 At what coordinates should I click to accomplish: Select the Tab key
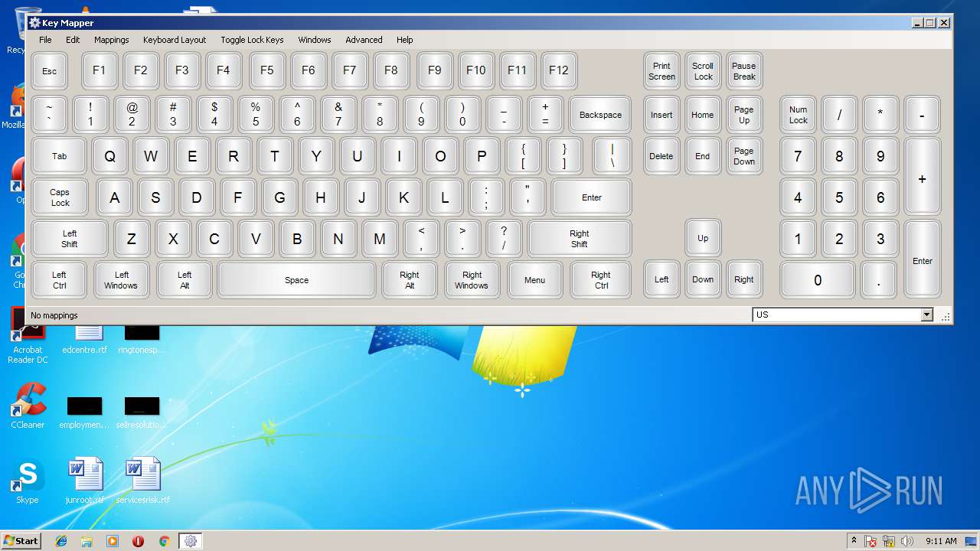pos(59,156)
